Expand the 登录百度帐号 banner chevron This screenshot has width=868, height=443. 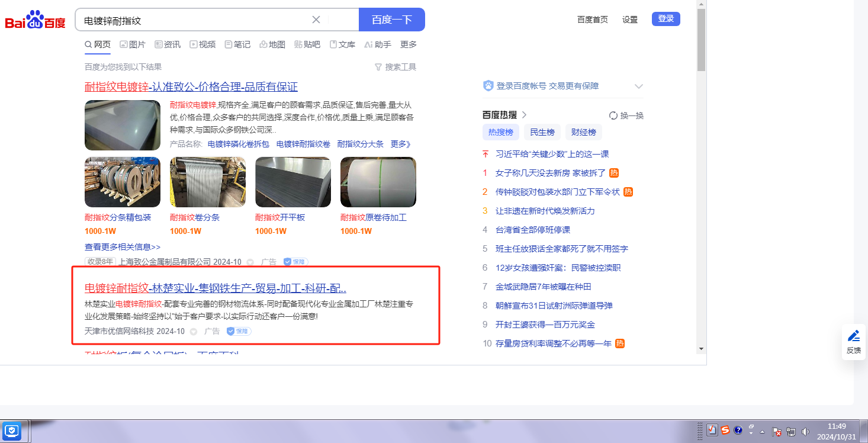coord(639,86)
